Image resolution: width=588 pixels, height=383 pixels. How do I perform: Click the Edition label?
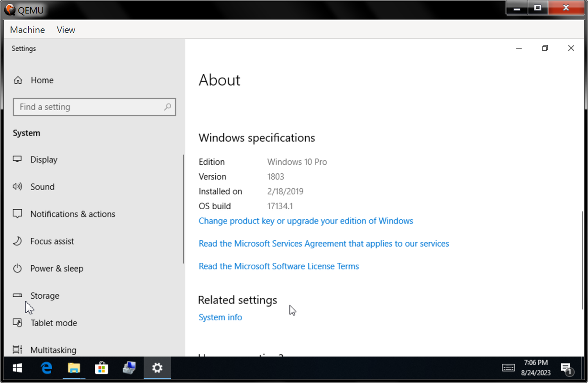point(211,162)
